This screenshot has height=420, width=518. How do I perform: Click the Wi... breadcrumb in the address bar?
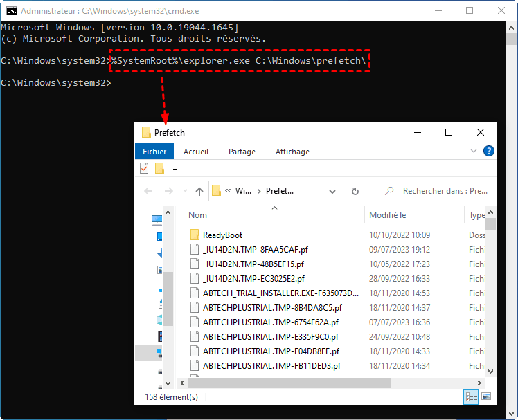click(x=243, y=190)
